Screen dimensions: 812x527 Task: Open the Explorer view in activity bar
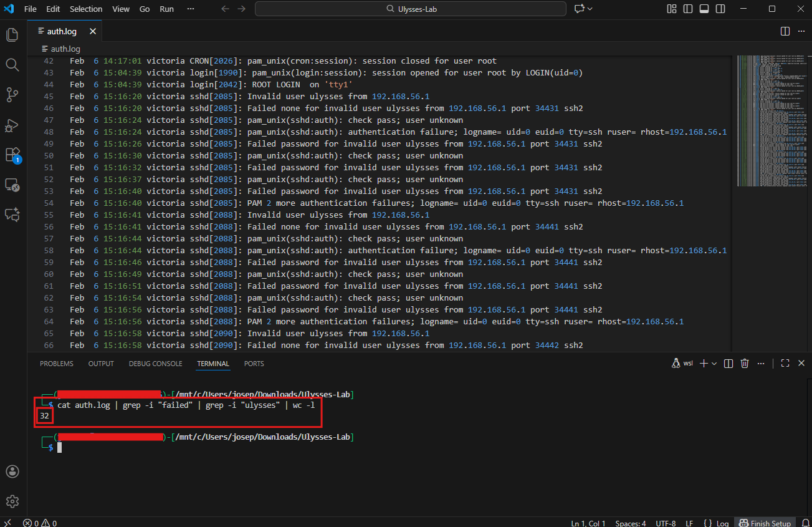point(12,35)
